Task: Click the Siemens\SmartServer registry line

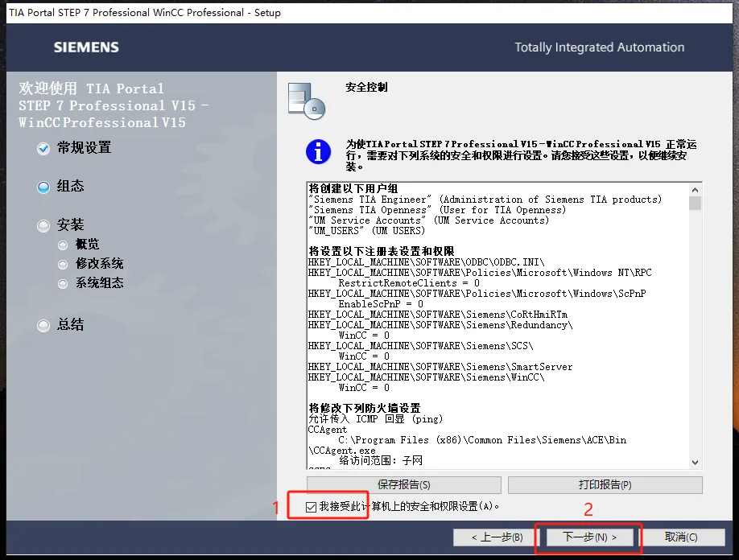Action: 440,366
